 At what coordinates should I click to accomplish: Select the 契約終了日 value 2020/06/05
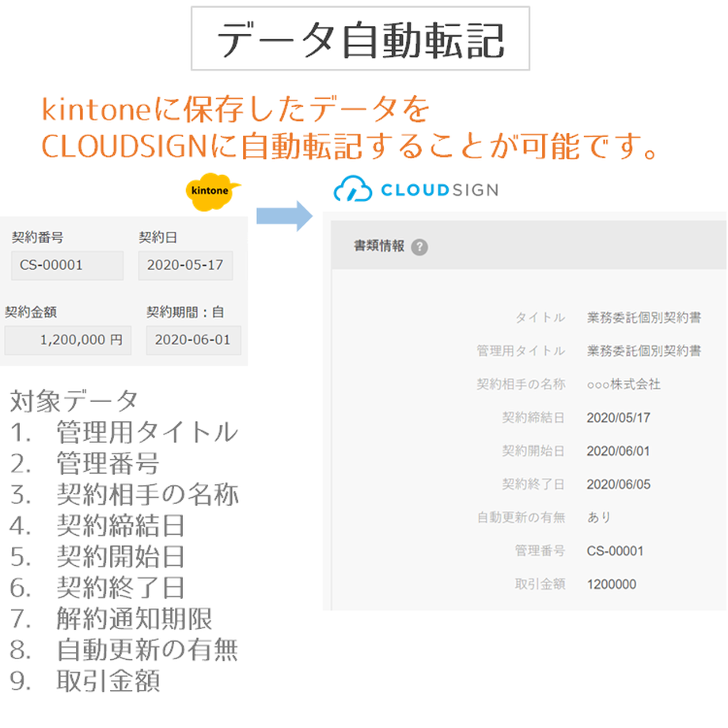pos(619,485)
